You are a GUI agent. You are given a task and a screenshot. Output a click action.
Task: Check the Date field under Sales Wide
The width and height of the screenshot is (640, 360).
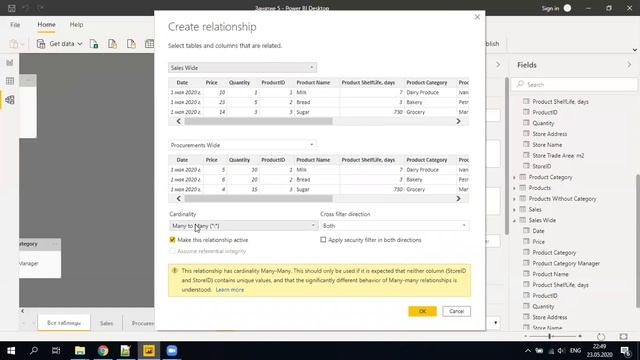(526, 231)
